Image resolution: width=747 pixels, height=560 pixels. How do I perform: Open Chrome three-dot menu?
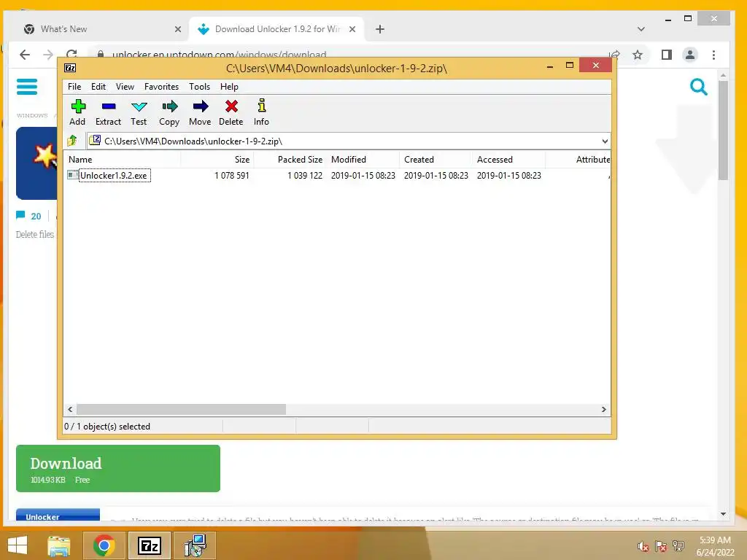click(x=713, y=55)
